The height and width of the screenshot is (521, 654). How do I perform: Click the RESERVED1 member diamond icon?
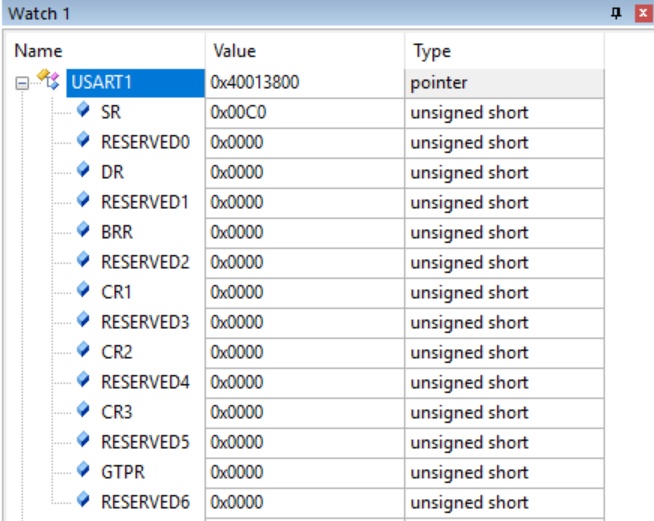[x=83, y=200]
